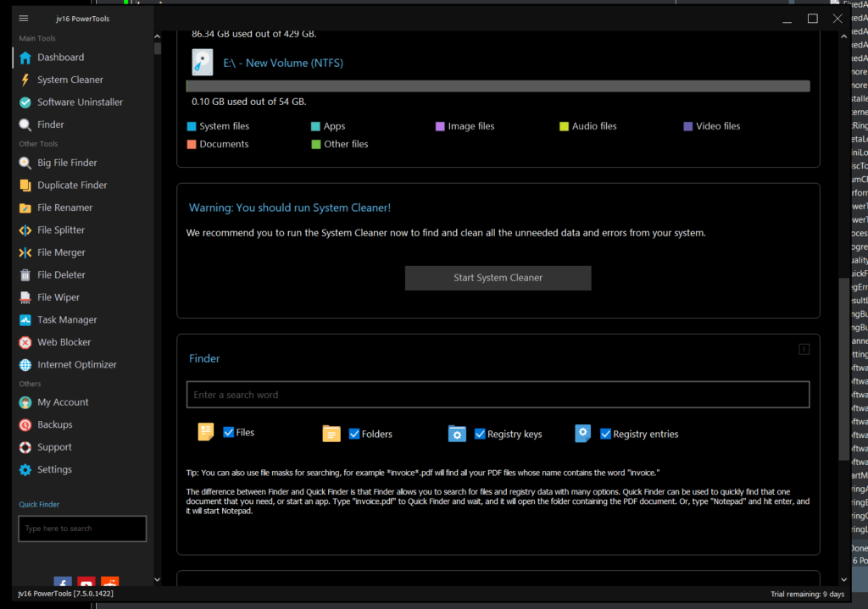
Task: Click the jv16 PowerTools version status text
Action: [x=65, y=594]
